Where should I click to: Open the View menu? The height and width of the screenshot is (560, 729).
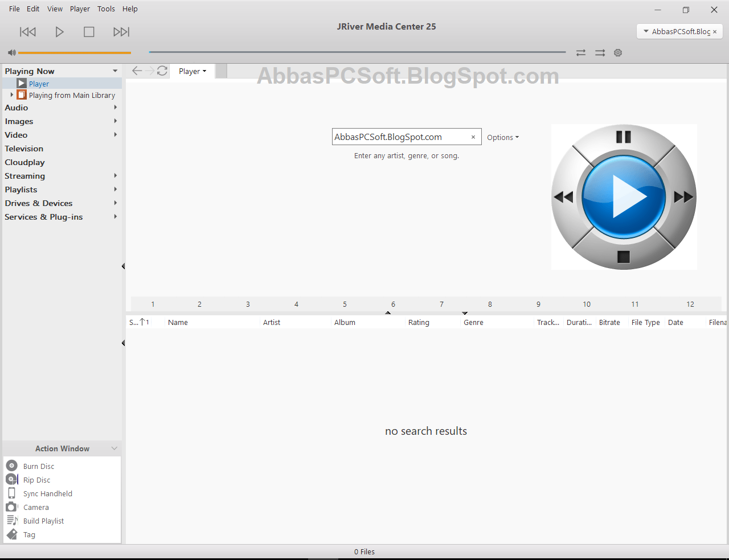click(55, 9)
